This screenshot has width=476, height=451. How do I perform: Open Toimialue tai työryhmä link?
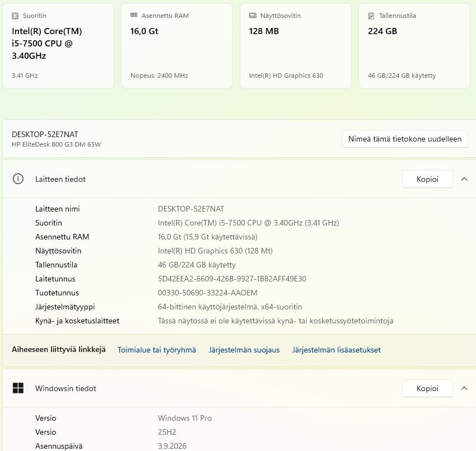click(x=157, y=350)
